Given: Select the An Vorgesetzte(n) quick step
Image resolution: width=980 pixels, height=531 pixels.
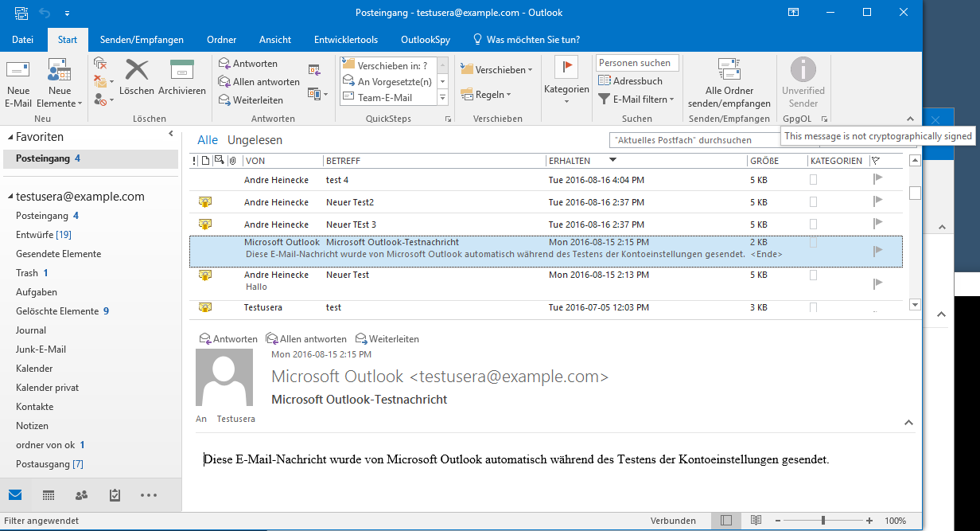Looking at the screenshot, I should point(387,81).
